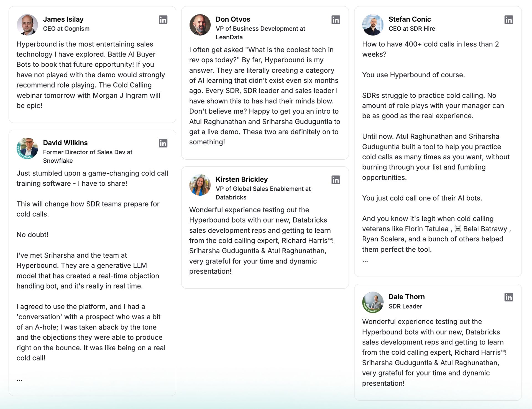Viewport: 532px width, 409px height.
Task: Open LinkedIn icon on Dale Thorn card
Action: point(508,297)
